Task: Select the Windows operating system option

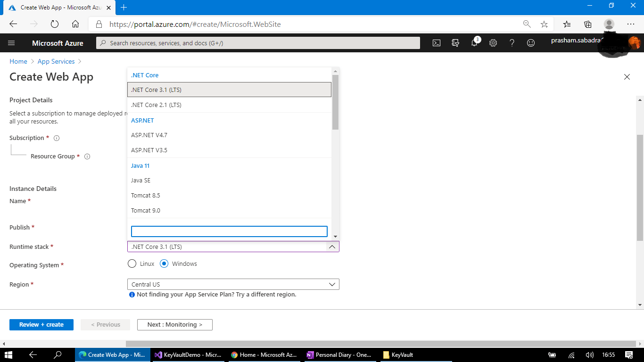Action: (164, 263)
